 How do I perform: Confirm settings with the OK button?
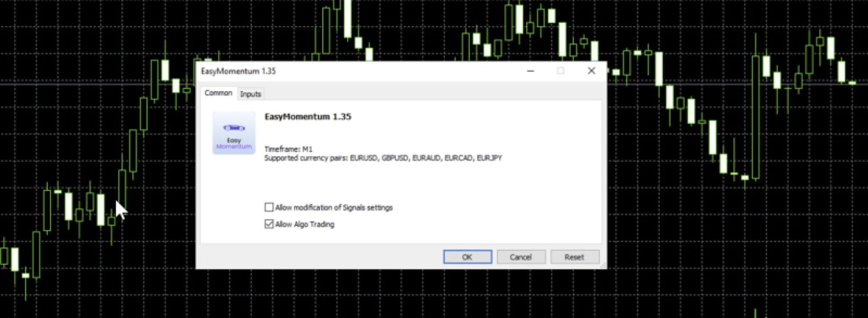tap(467, 257)
